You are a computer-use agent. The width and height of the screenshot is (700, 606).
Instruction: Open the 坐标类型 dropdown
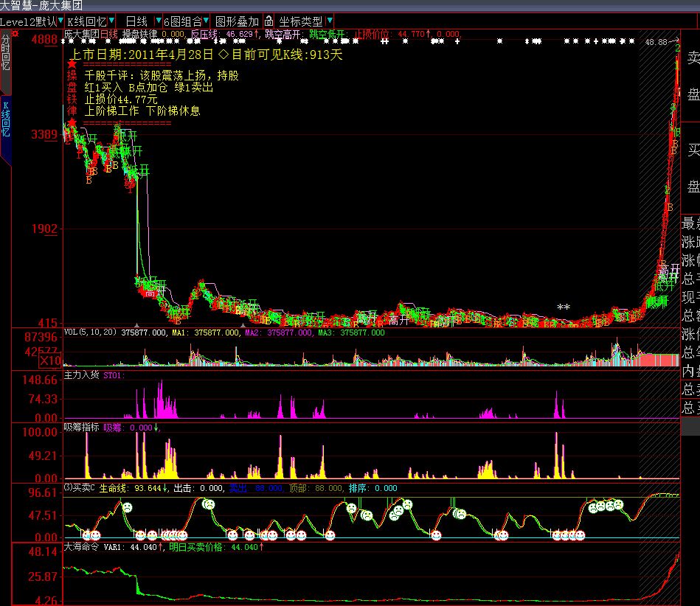point(329,21)
